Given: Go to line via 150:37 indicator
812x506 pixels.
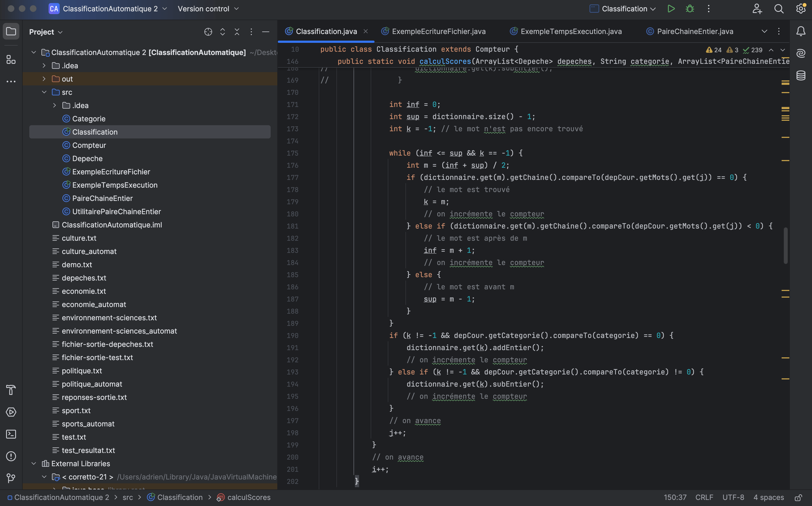Looking at the screenshot, I should pos(675,497).
